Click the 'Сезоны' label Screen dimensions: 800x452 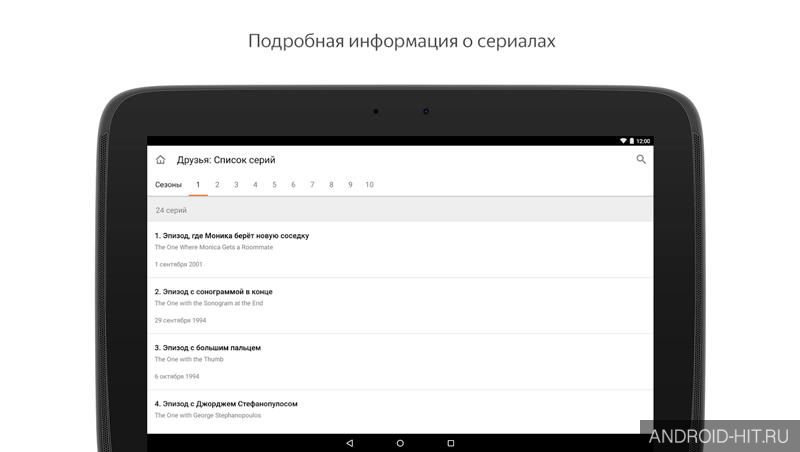click(168, 185)
